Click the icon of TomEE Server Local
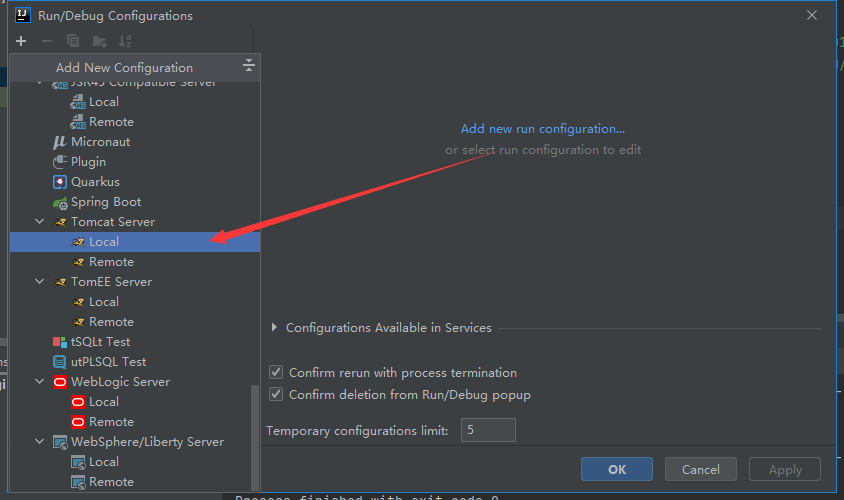Viewport: 844px width, 500px height. coord(79,302)
